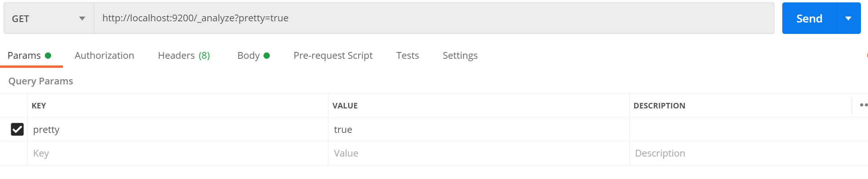Open the Pre-request Script tab
Screen dimensions: 868x179
pos(333,56)
